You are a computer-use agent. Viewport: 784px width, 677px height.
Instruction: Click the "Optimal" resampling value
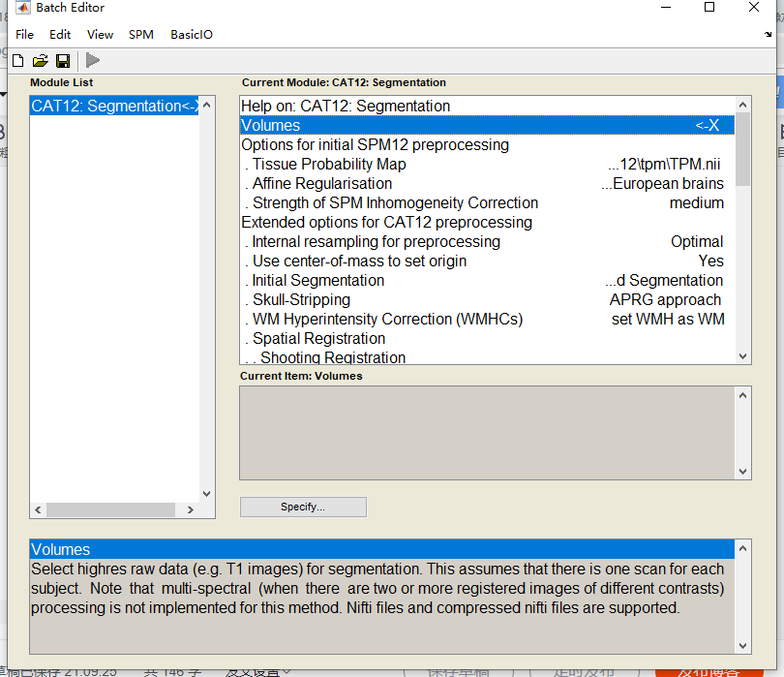(697, 242)
